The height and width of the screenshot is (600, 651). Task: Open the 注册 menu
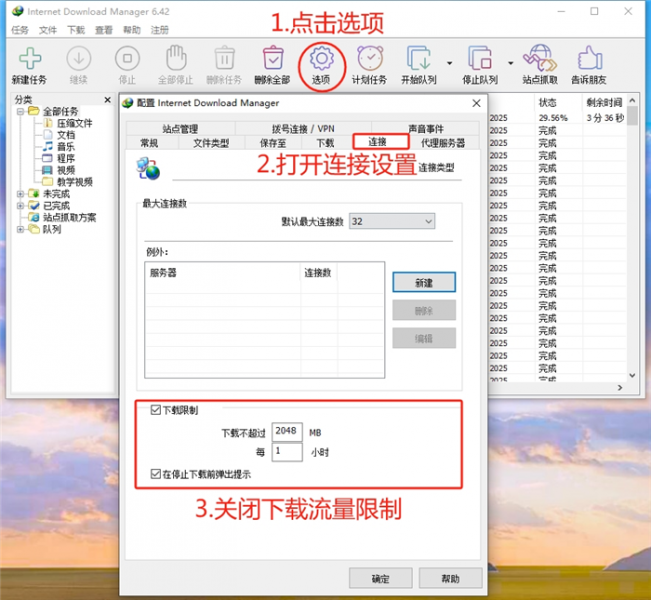(160, 30)
